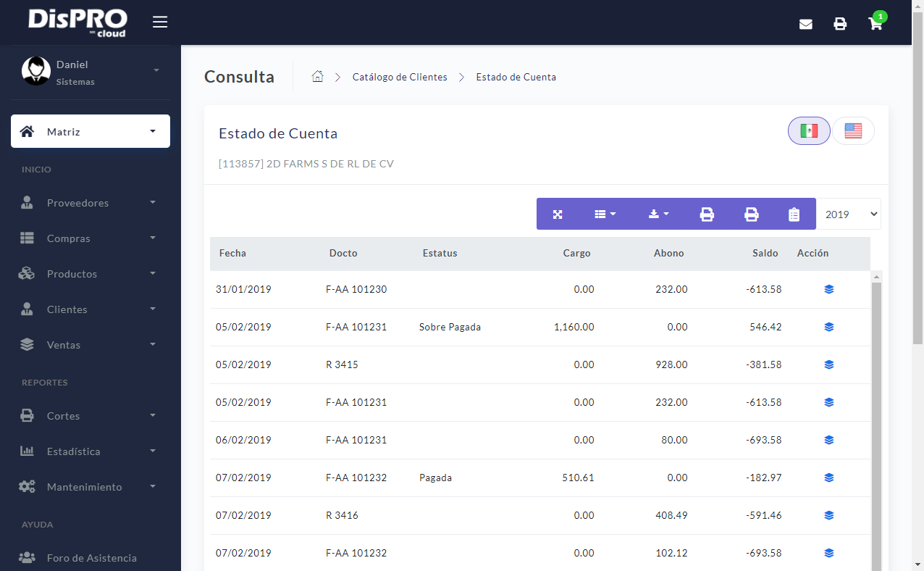Click the action icon for R 3416
The width and height of the screenshot is (924, 571).
(x=828, y=515)
